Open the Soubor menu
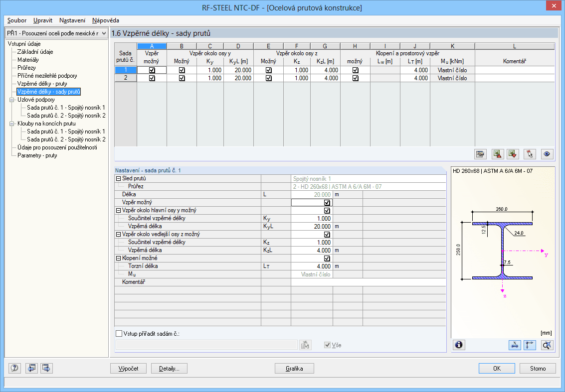The width and height of the screenshot is (565, 392). (x=17, y=20)
